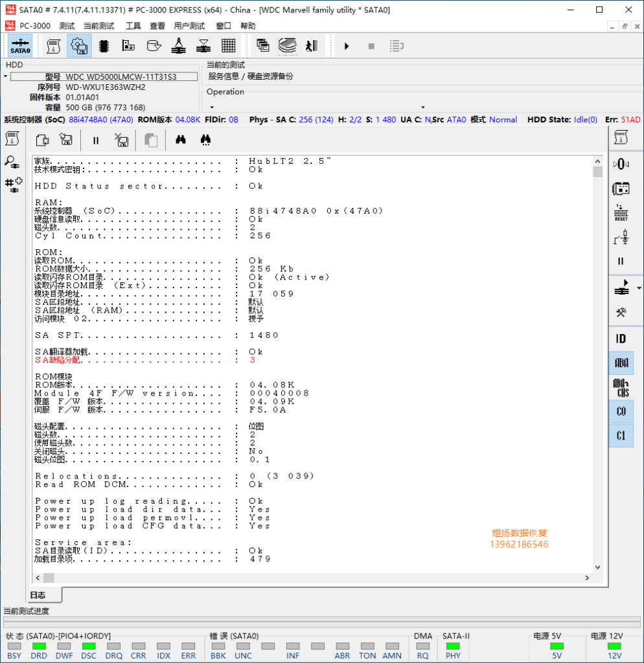644x663 pixels.
Task: Click log scrollbar up arrow
Action: pyautogui.click(x=597, y=161)
